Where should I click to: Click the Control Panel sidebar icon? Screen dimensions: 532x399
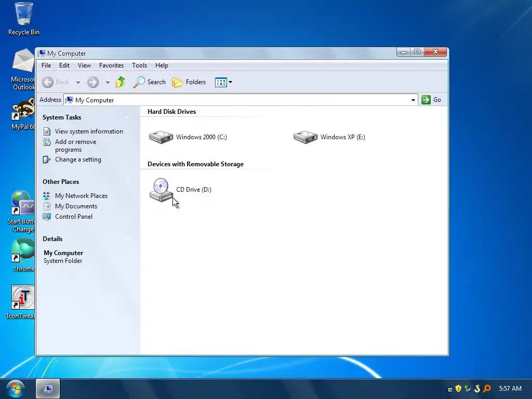(x=47, y=217)
